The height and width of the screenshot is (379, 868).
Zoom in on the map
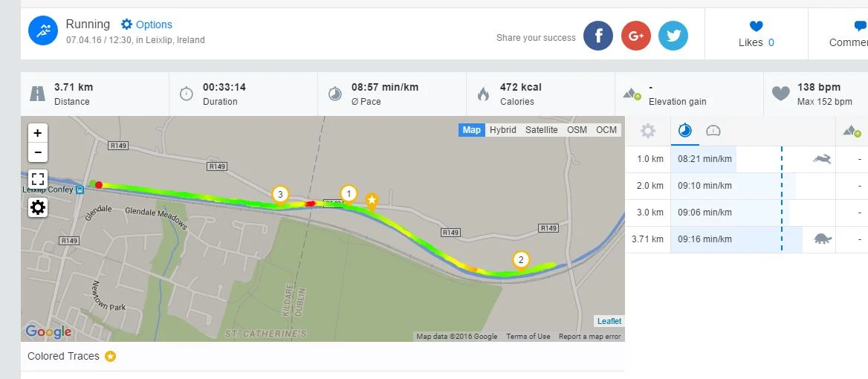point(38,134)
